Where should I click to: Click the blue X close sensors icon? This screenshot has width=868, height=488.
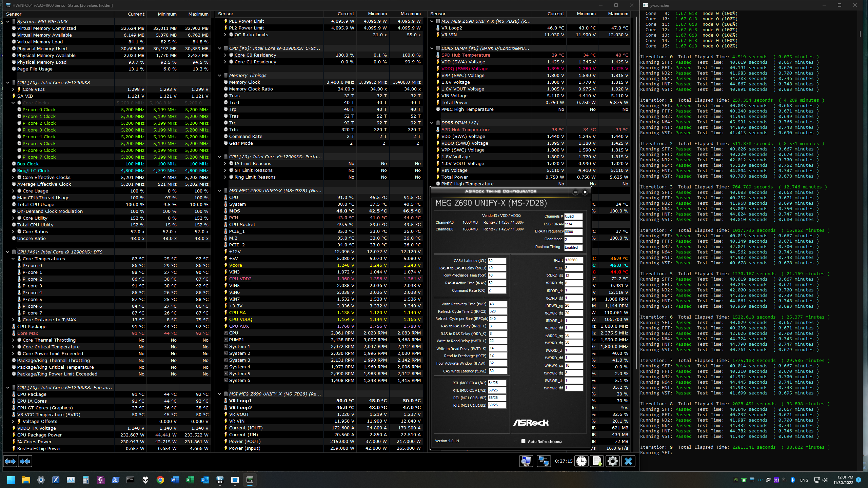[x=628, y=461]
